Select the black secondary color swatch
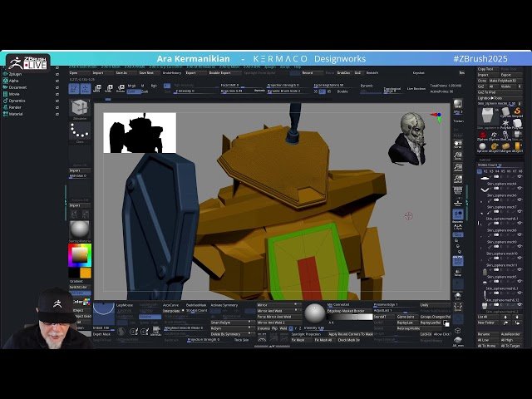532x399 pixels. 74,273
